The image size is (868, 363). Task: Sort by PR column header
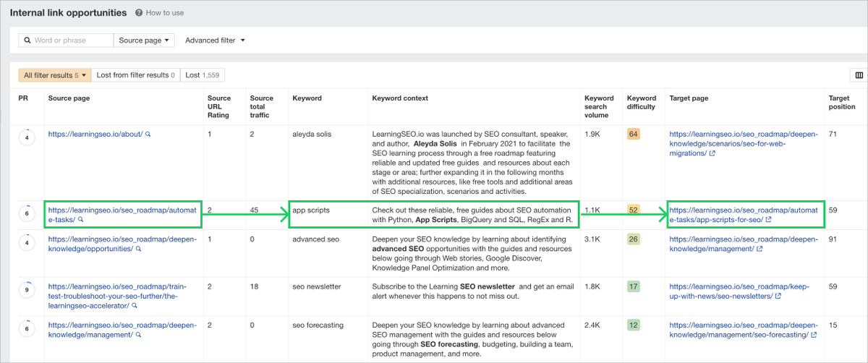point(23,98)
